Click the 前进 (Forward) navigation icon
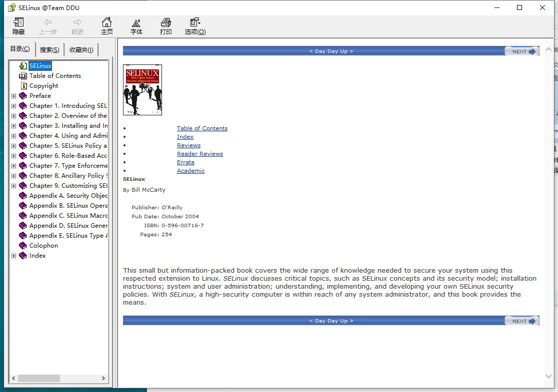Viewport: 558px width, 392px height. point(77,26)
